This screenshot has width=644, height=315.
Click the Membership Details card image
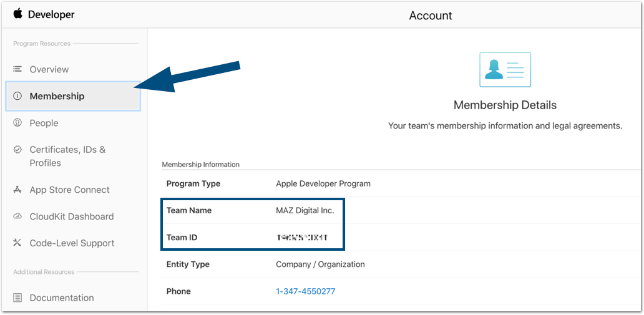[505, 69]
